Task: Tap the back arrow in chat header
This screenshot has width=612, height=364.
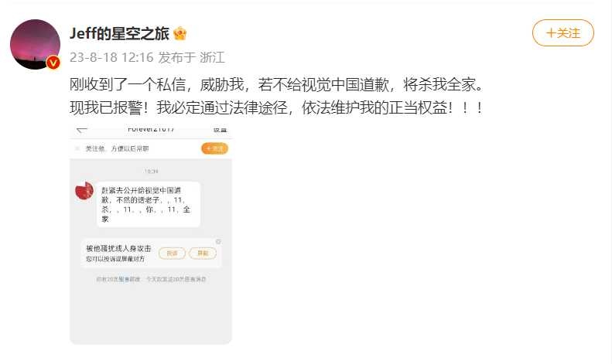Action: tap(82, 130)
